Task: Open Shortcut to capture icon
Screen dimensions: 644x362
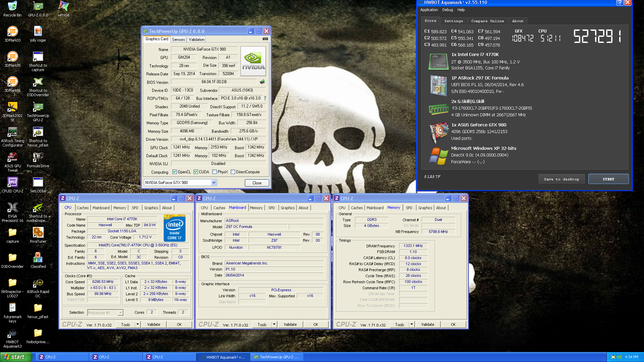Action: [38, 62]
